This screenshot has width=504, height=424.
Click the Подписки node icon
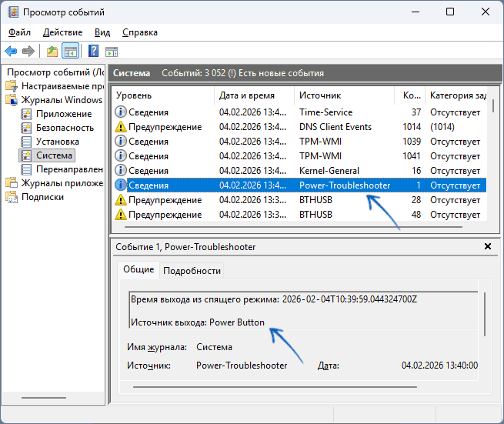(x=12, y=197)
